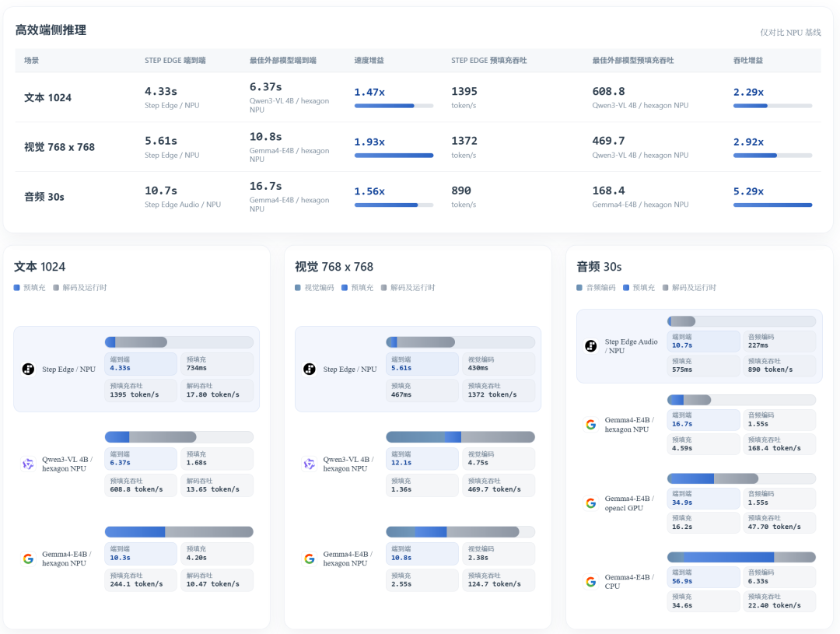
Task: Click the 1.56x speed gain progress bar
Action: (394, 205)
